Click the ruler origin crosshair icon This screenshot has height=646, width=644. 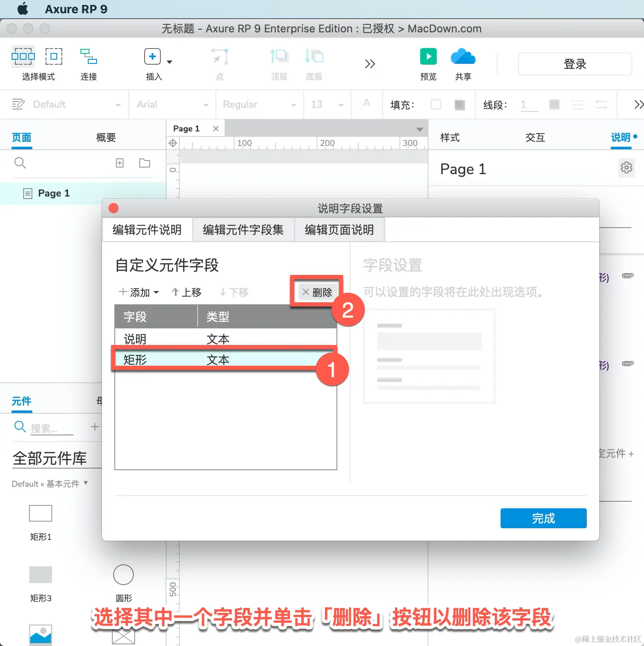(x=173, y=143)
